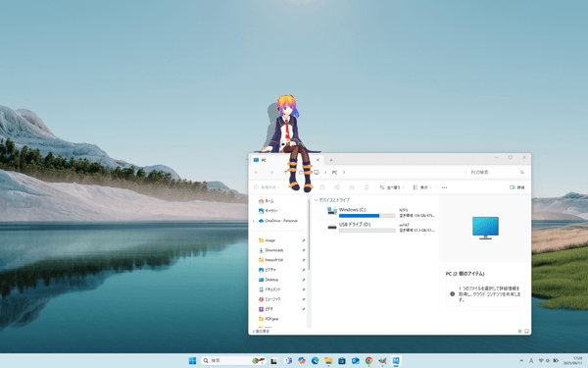Click the Back arrow in Explorer
The height and width of the screenshot is (368, 588).
click(x=257, y=172)
